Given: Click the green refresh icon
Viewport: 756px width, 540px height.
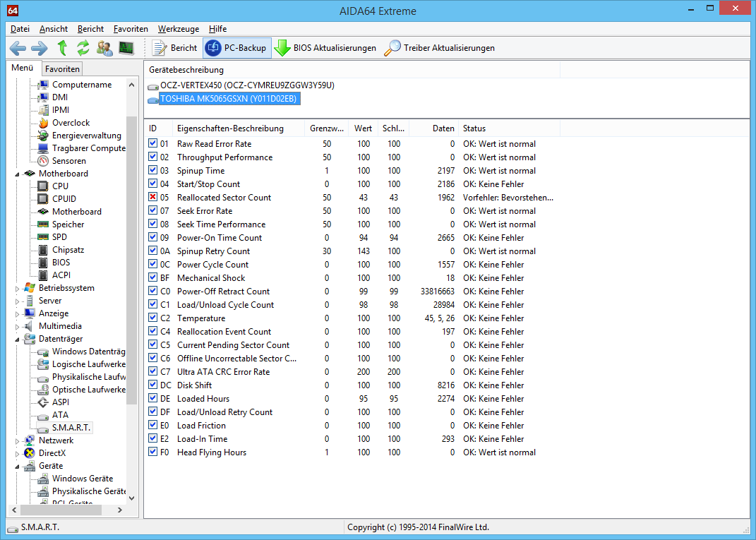Looking at the screenshot, I should point(83,48).
